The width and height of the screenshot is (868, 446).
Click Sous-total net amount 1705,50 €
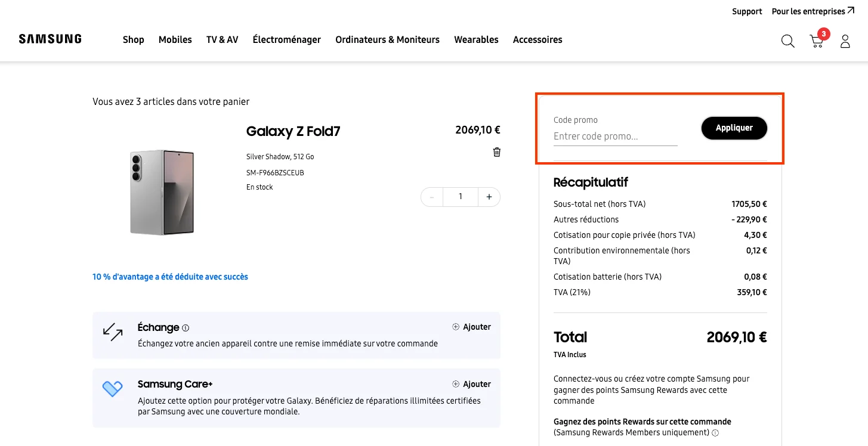(749, 204)
